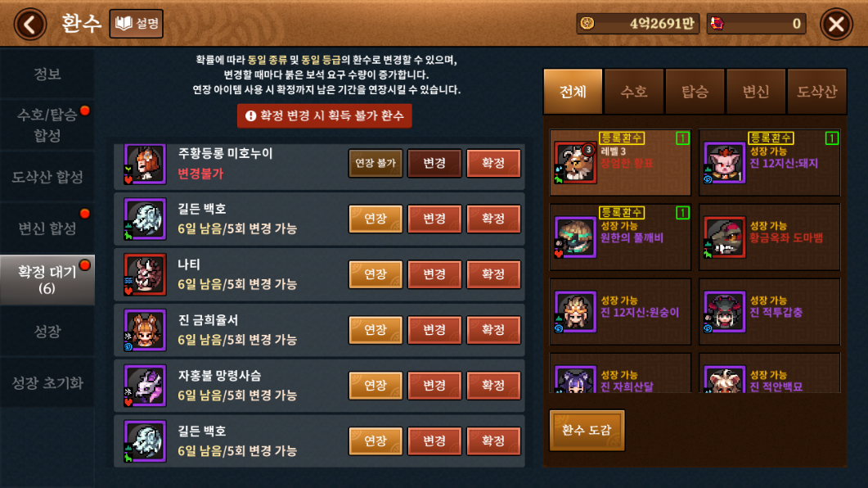
Task: Switch to the 수호 tab
Action: pos(634,92)
